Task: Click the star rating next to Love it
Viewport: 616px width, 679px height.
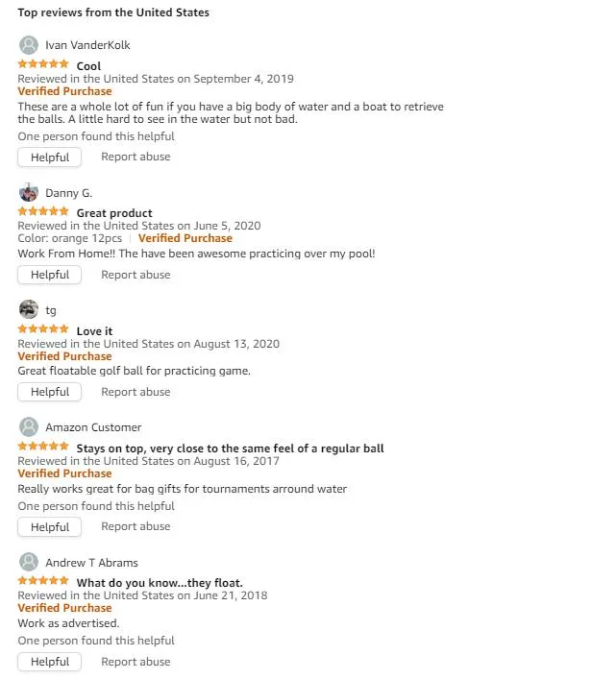Action: click(x=43, y=329)
